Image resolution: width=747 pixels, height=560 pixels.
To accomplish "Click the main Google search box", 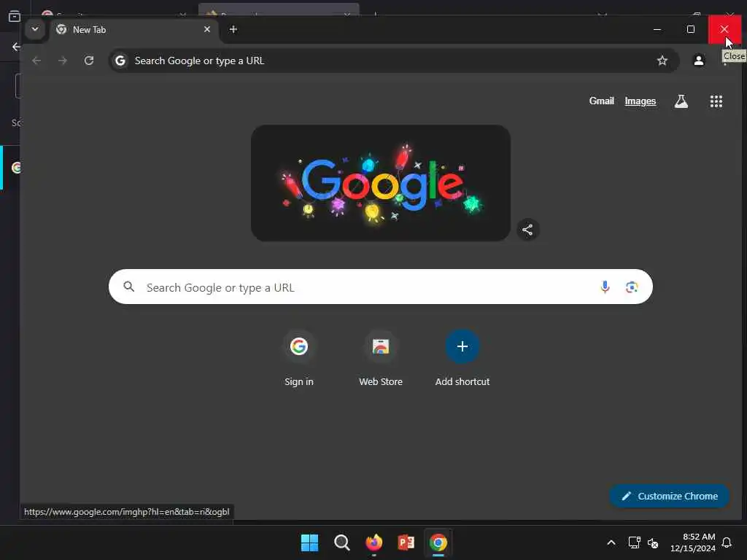I will [x=381, y=287].
